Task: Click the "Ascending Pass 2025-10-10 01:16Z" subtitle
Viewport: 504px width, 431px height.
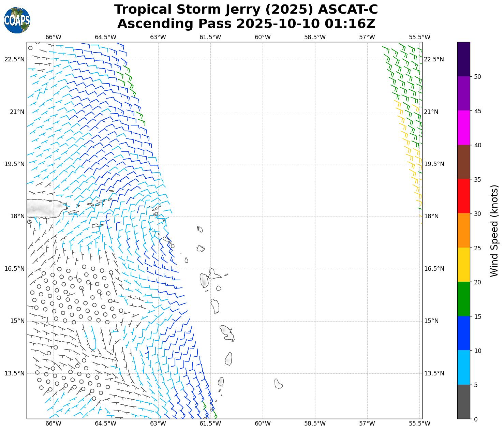Action: [x=246, y=24]
